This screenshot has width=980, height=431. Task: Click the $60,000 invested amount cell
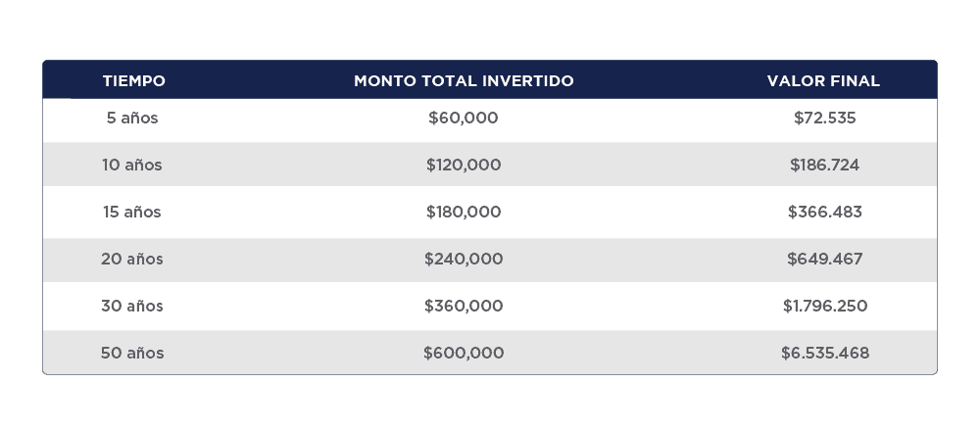(x=464, y=119)
